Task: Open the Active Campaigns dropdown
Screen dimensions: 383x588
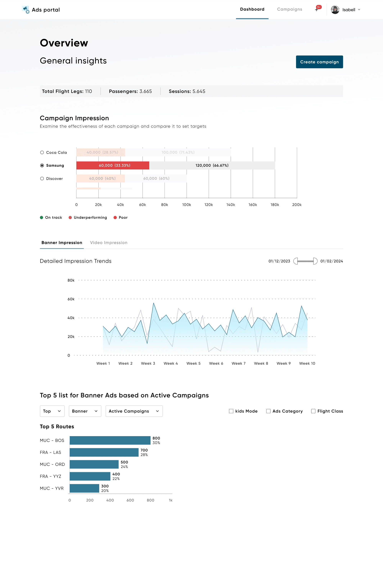Action: tap(134, 411)
